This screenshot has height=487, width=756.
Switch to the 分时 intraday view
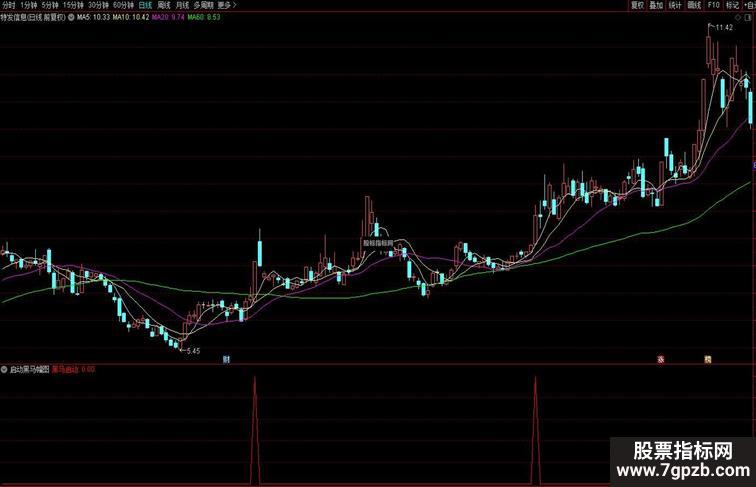8,5
